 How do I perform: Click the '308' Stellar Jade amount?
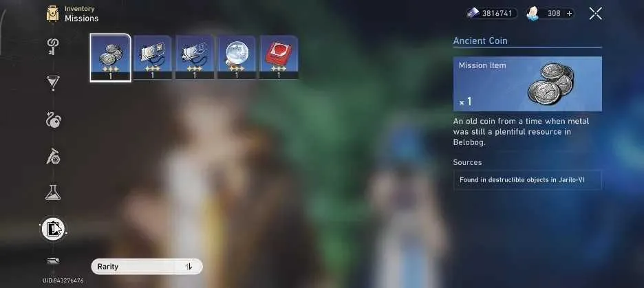(x=554, y=14)
